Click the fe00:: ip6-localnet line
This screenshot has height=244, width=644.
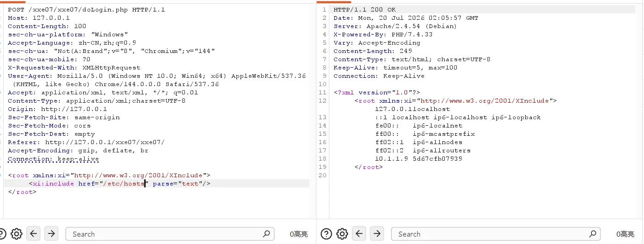click(419, 126)
